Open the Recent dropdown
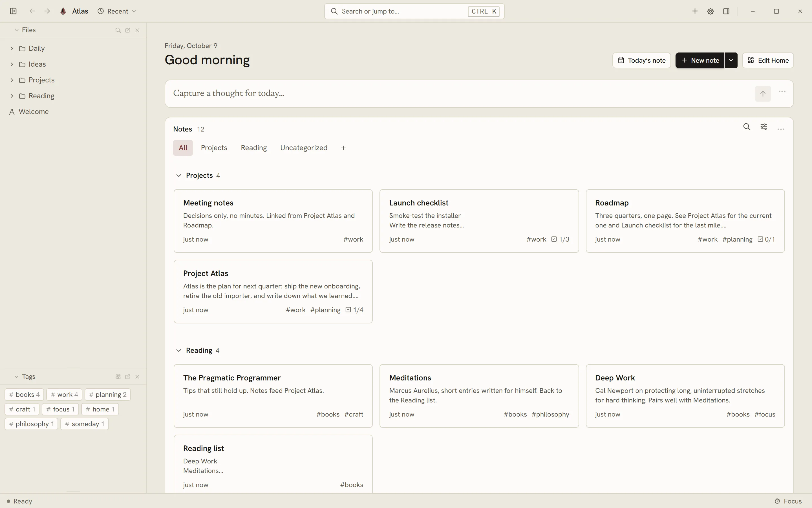Viewport: 812px width, 508px height. [x=117, y=11]
